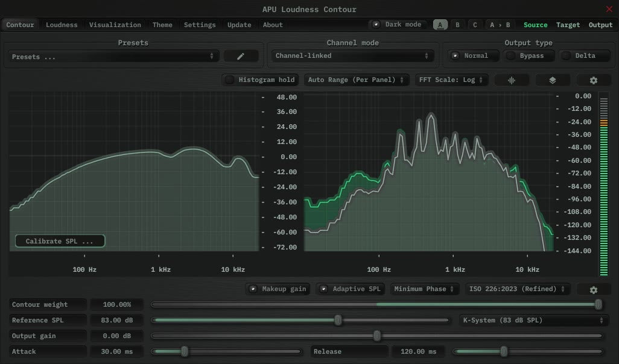The width and height of the screenshot is (619, 364).
Task: Switch to the Settings tab
Action: click(200, 25)
